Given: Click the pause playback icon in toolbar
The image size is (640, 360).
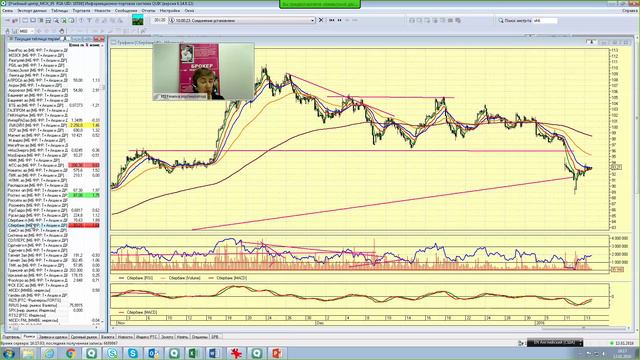Looking at the screenshot, I should pos(339,20).
